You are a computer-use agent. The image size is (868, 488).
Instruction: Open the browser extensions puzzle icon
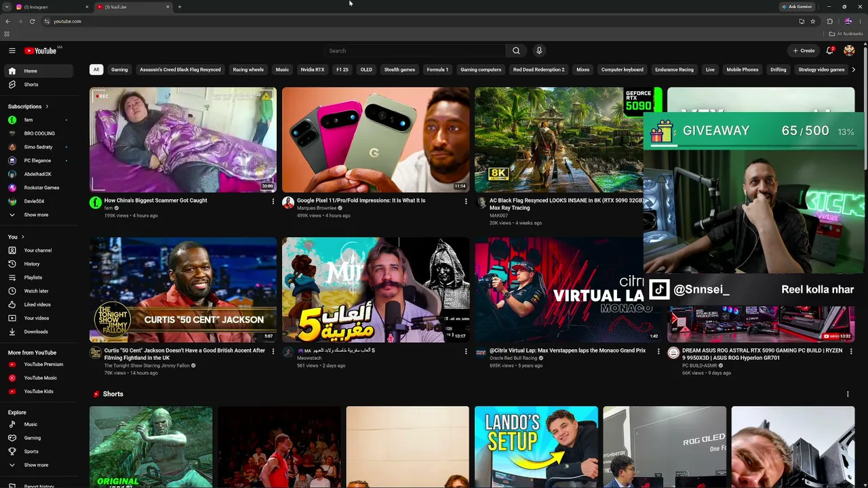coord(830,21)
